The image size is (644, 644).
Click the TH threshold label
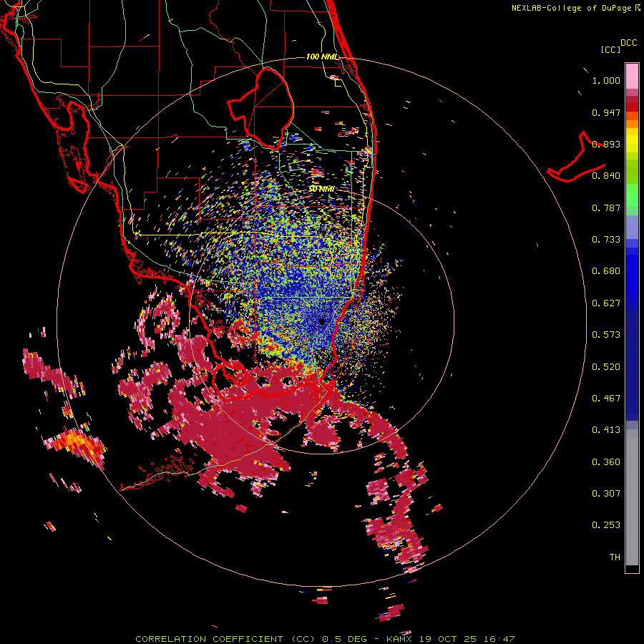615,557
